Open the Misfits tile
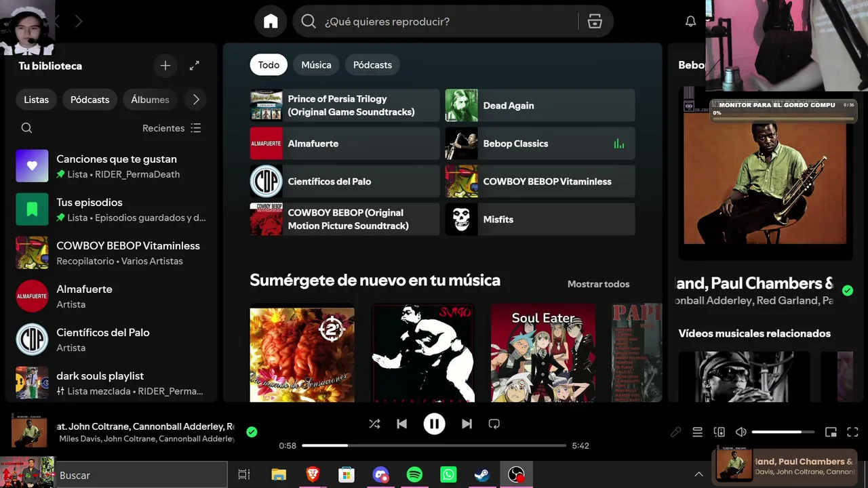 [x=540, y=220]
